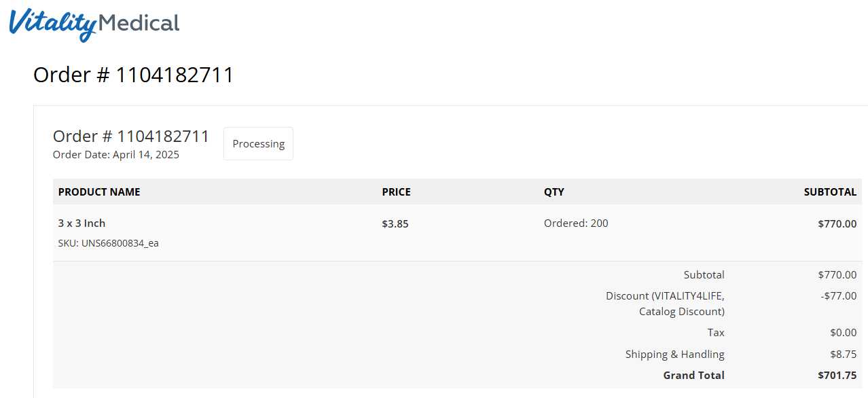Viewport: 868px width, 398px height.
Task: Select the 3 x 3 Inch product name
Action: pos(82,223)
